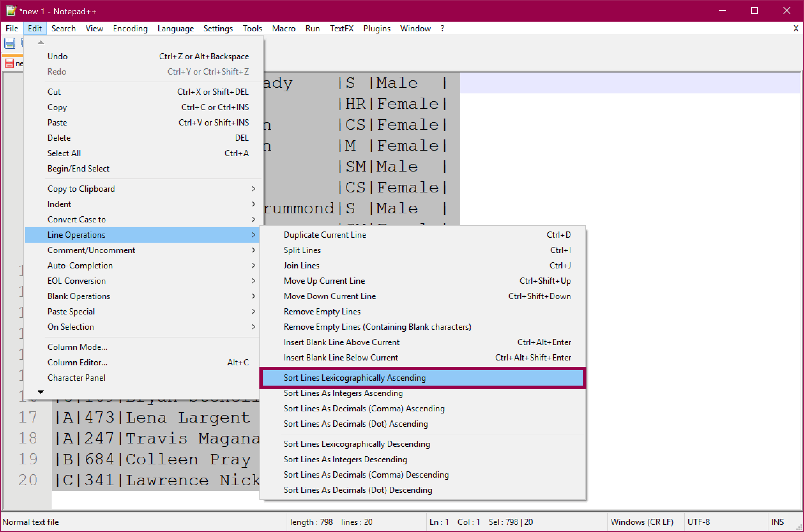
Task: Close document using X in menu bar
Action: (x=795, y=29)
